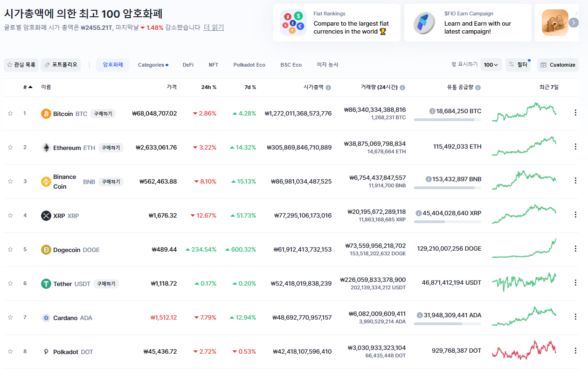Open the 관심 목록 watchlist button
The image size is (588, 369).
click(x=21, y=65)
